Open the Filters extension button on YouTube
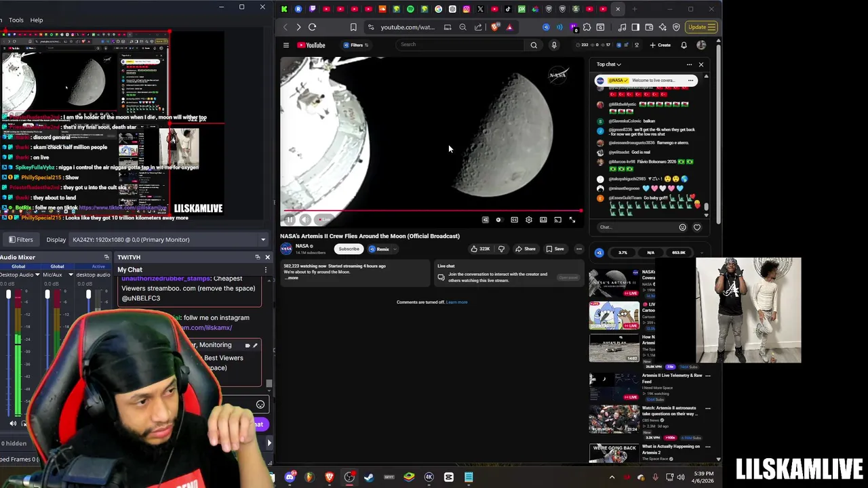This screenshot has height=488, width=868. click(x=355, y=45)
